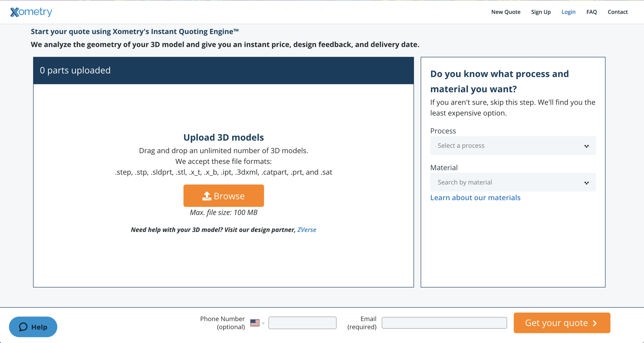Viewport: 644px width, 343px height.
Task: Focus the Email required field
Action: click(444, 323)
